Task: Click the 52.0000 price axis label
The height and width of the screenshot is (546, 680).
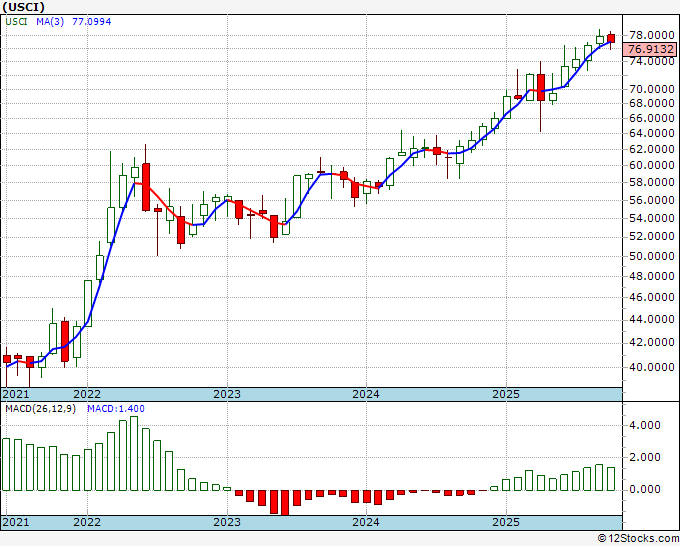Action: tap(652, 236)
